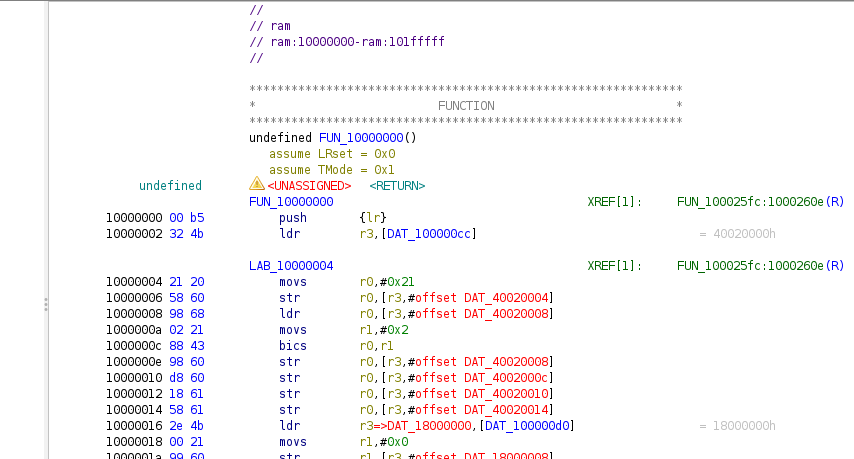Click the DAT_40020014 offset operand
Viewport: 854px width, 459px height.
pos(508,410)
